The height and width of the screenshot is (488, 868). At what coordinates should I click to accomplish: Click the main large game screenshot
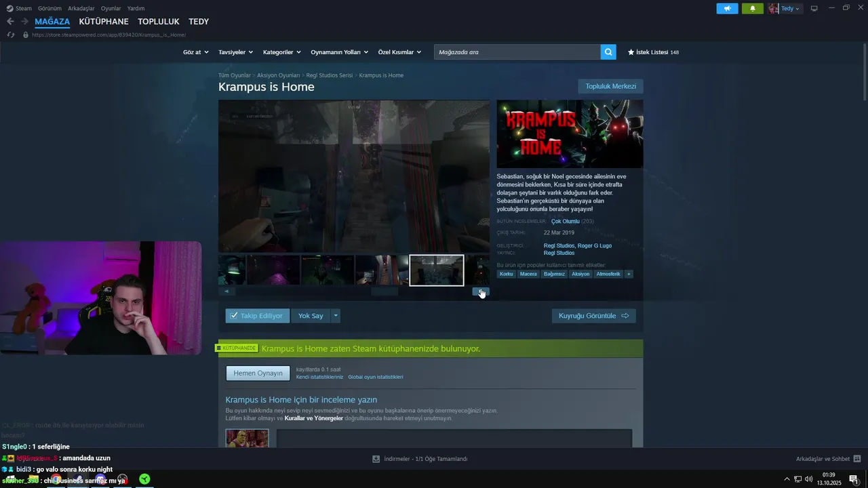354,176
